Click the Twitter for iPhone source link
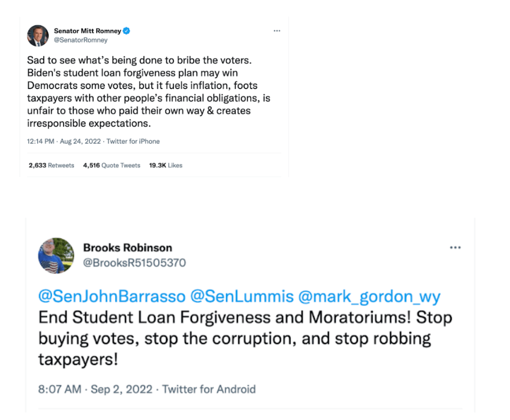 tap(133, 141)
